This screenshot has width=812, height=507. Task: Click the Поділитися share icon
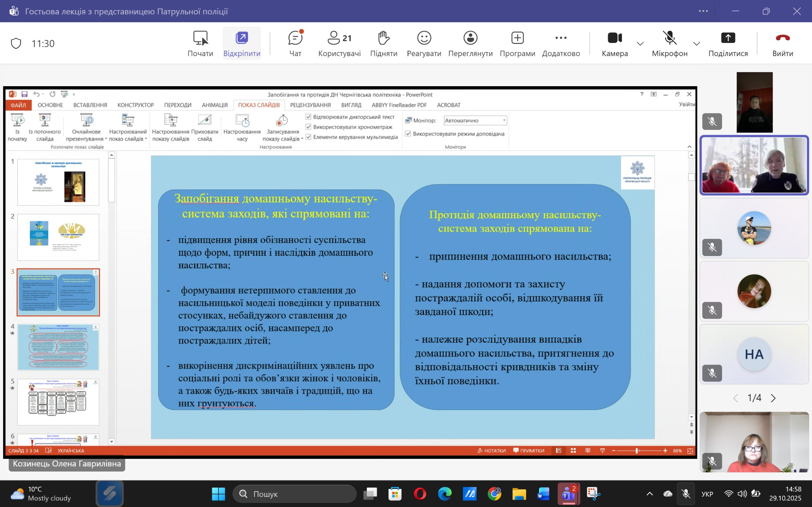tap(728, 38)
